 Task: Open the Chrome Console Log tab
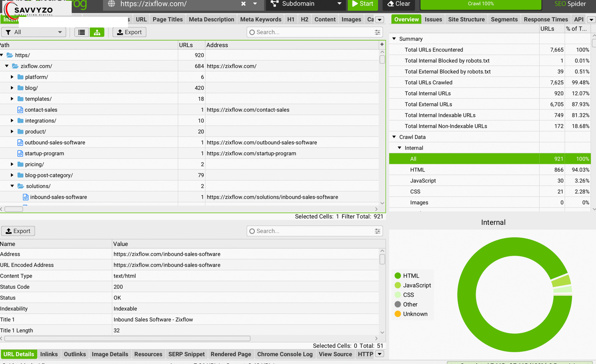(285, 354)
